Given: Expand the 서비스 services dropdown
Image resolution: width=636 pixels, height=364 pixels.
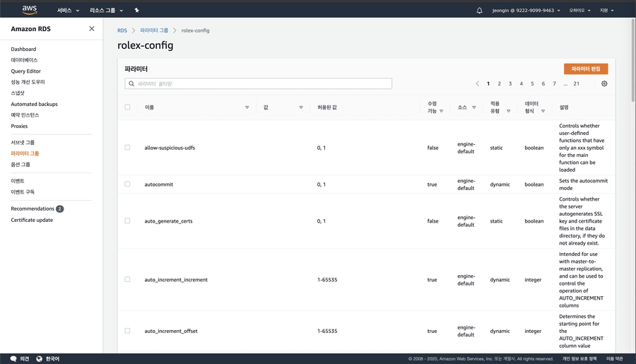Looking at the screenshot, I should (68, 11).
